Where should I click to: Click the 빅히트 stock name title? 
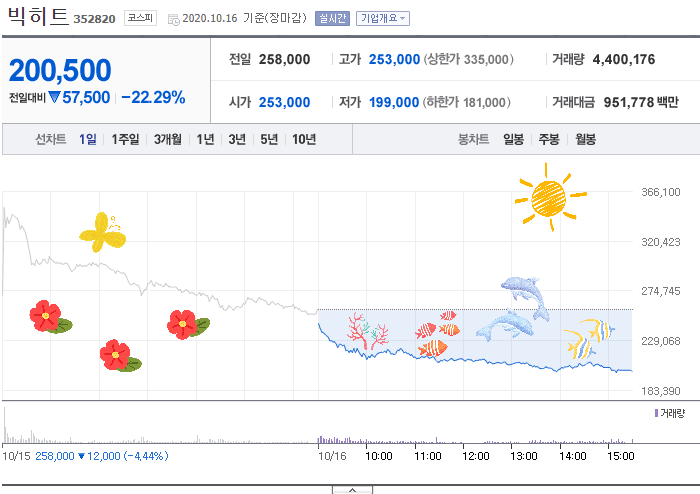(x=38, y=17)
